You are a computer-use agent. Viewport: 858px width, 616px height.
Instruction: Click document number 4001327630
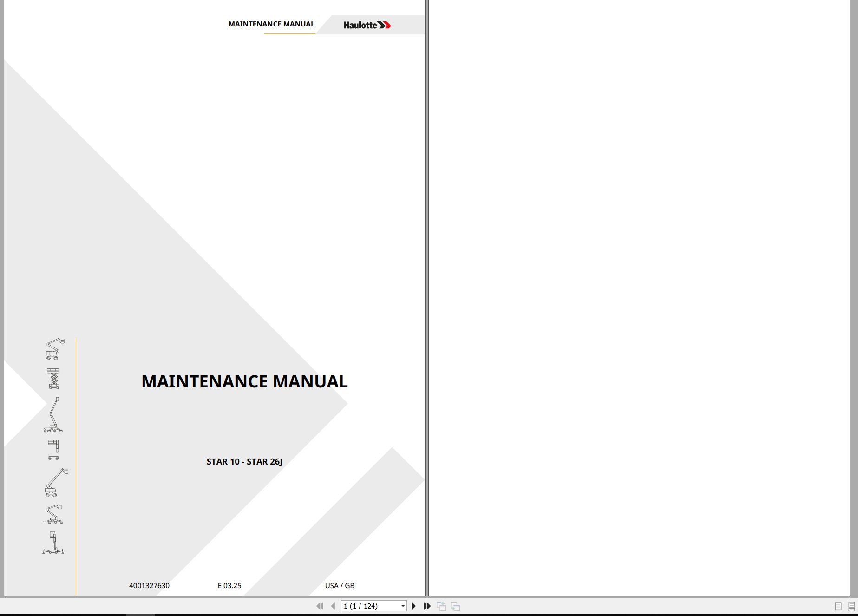point(149,586)
